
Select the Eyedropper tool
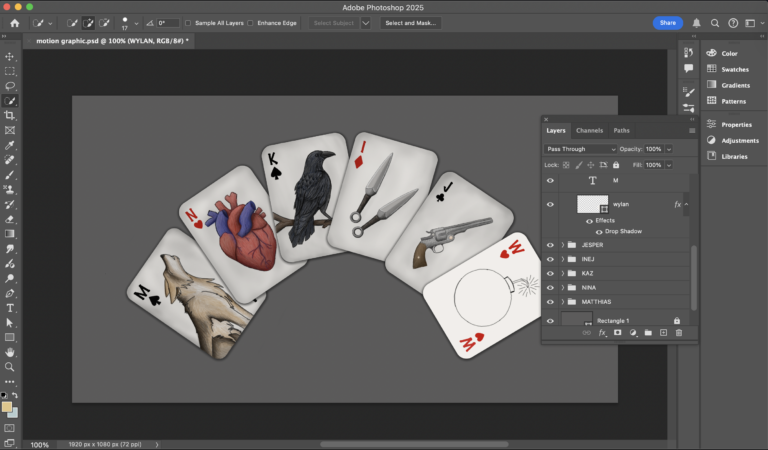tap(10, 145)
